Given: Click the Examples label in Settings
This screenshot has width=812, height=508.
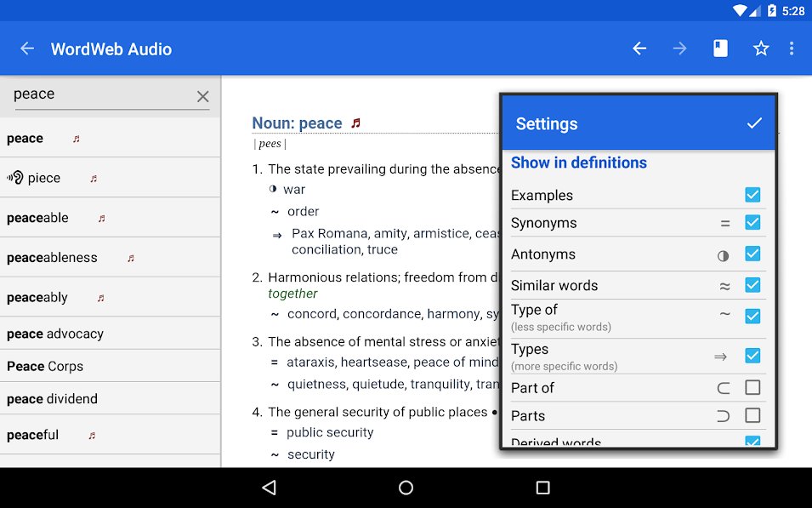Looking at the screenshot, I should [542, 196].
